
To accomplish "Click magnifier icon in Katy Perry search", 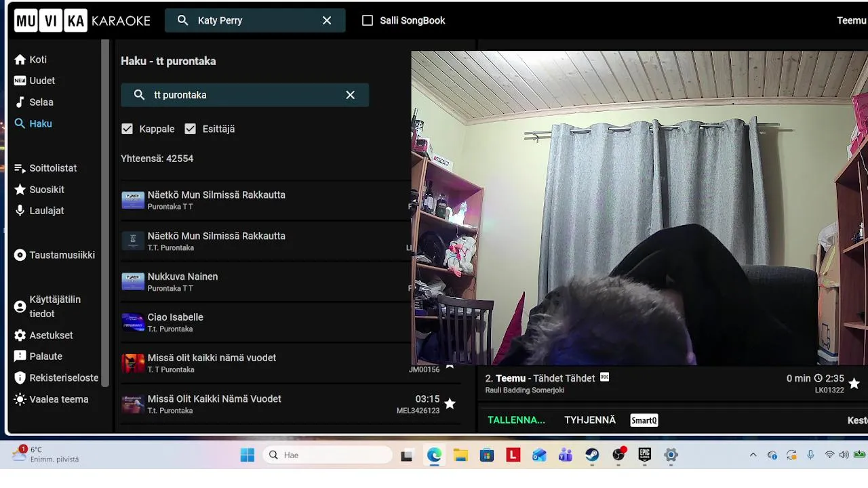I will tap(182, 20).
